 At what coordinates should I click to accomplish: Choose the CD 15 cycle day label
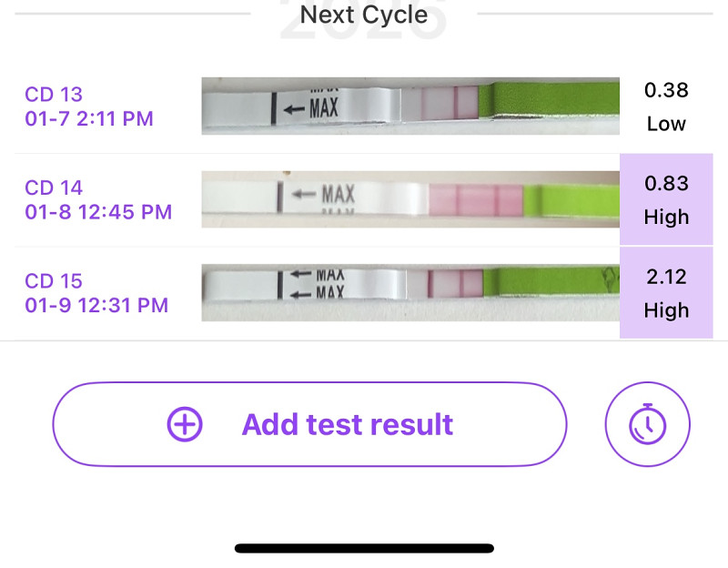pyautogui.click(x=54, y=280)
